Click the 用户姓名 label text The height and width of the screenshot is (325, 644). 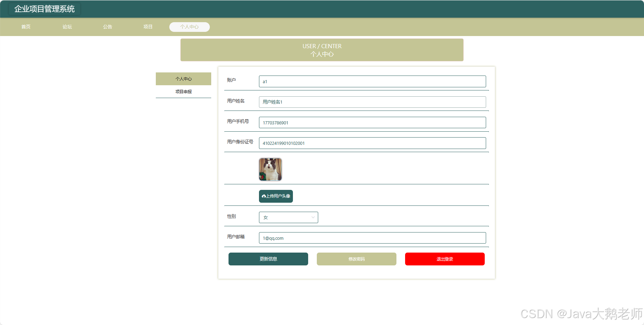pos(236,101)
